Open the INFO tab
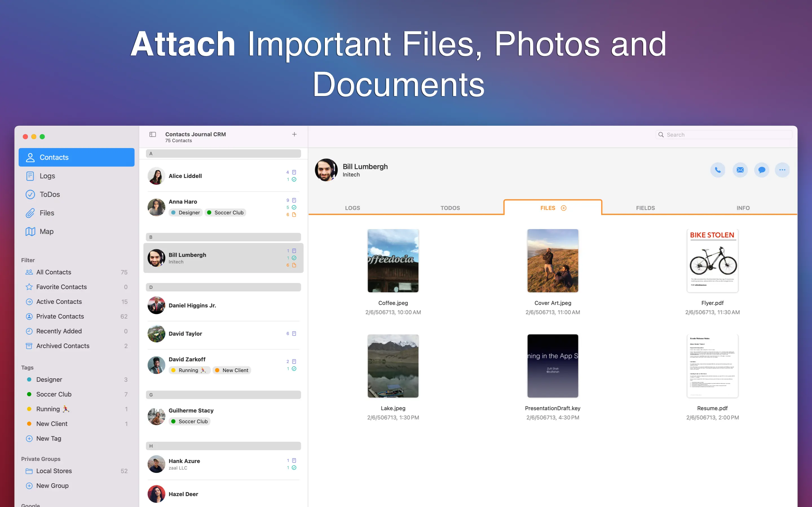 (x=743, y=208)
